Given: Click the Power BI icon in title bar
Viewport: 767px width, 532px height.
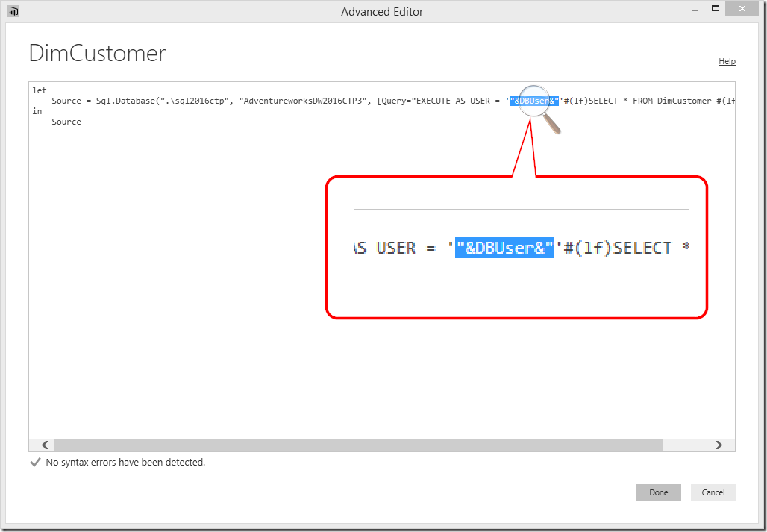Looking at the screenshot, I should coord(13,10).
